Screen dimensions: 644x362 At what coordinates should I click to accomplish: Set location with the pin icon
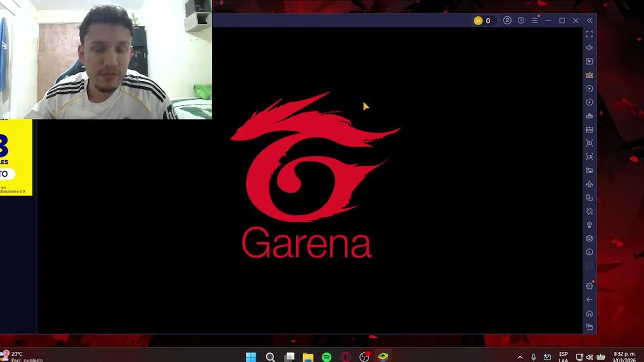click(x=589, y=225)
